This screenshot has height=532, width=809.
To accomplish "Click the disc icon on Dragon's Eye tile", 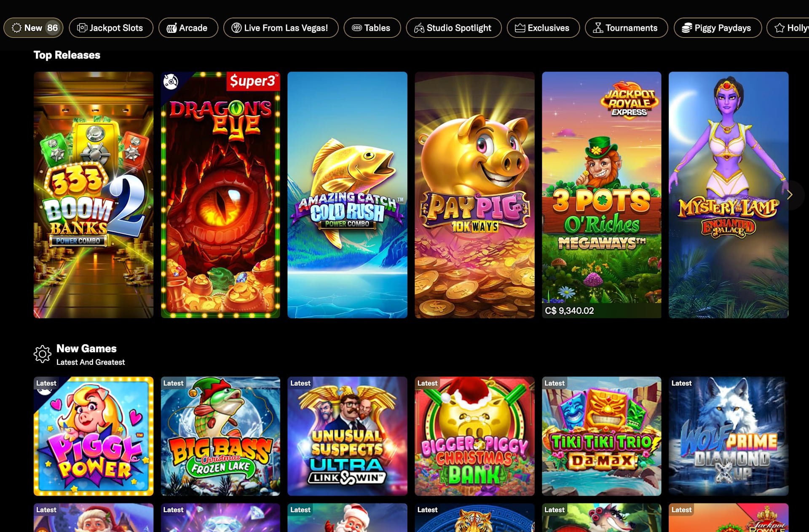I will pyautogui.click(x=171, y=81).
